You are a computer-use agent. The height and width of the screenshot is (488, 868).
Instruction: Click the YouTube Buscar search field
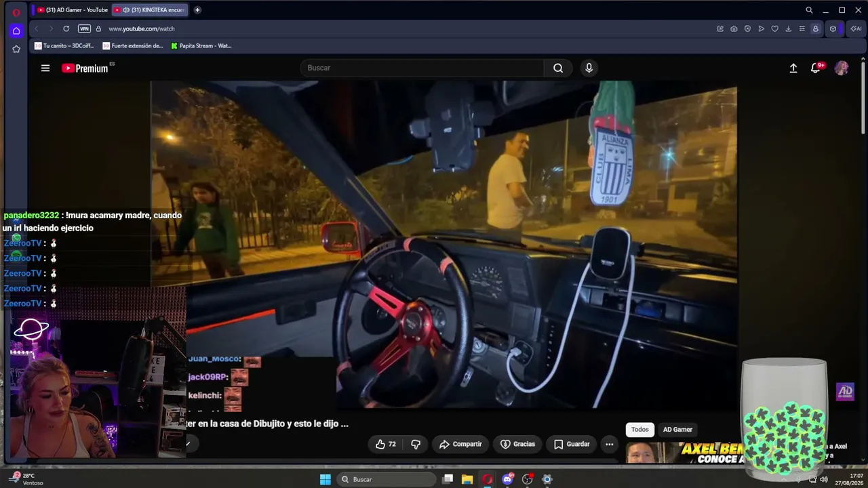422,68
